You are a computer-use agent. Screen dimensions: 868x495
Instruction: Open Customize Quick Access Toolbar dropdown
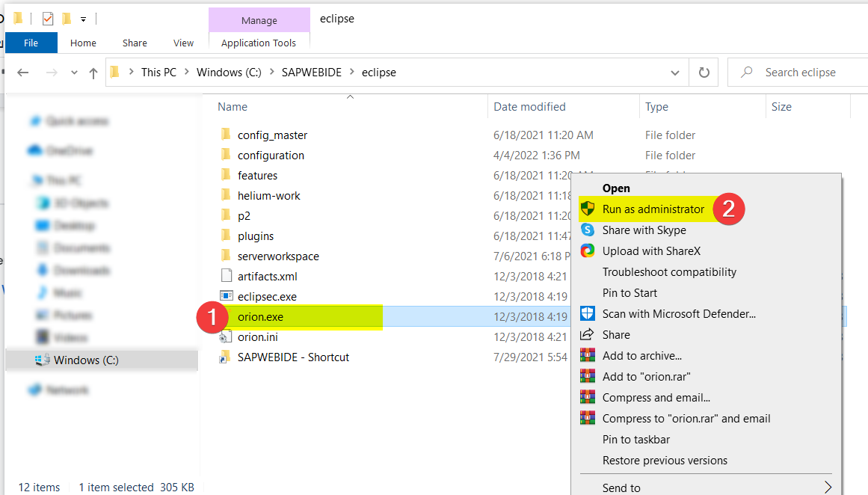[83, 19]
